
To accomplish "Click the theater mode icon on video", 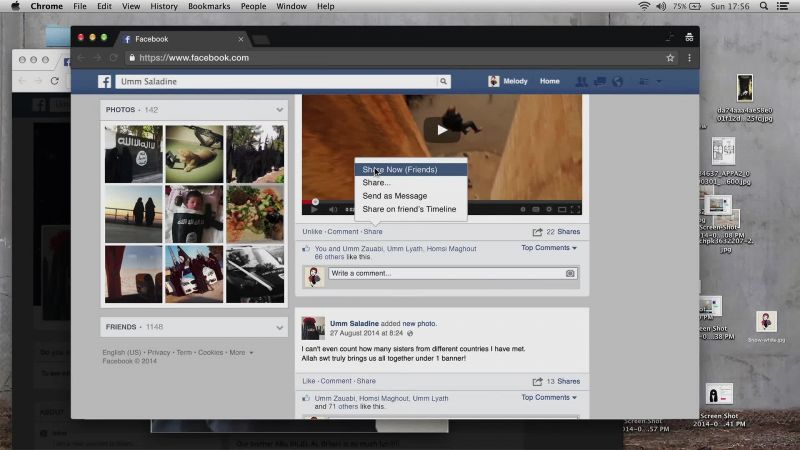I will [x=562, y=210].
